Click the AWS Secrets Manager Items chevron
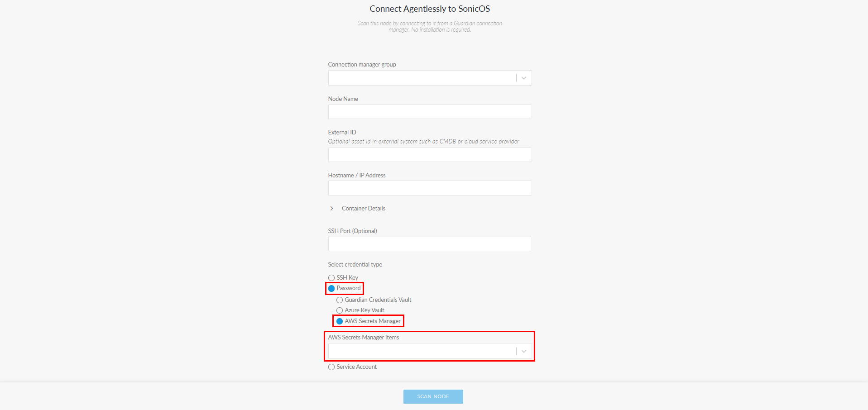 pos(523,352)
